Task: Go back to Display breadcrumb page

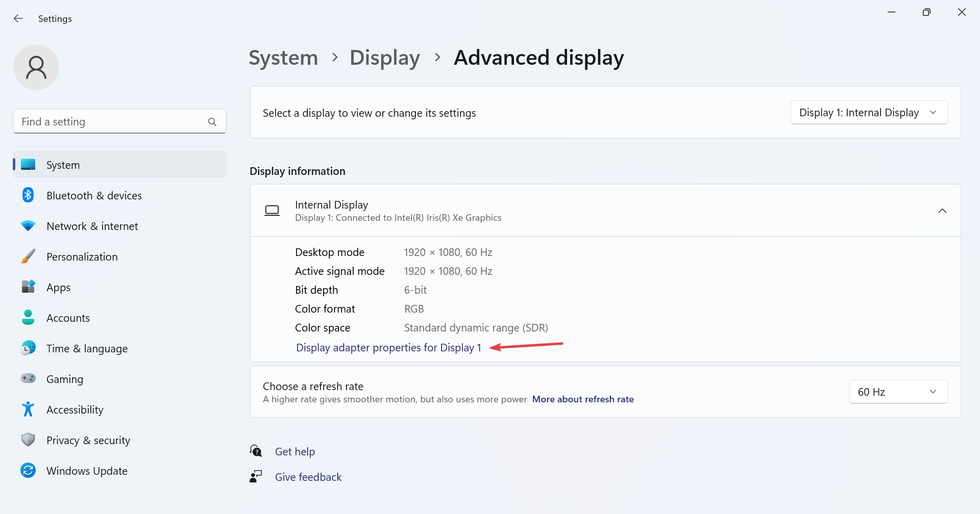Action: coord(384,58)
